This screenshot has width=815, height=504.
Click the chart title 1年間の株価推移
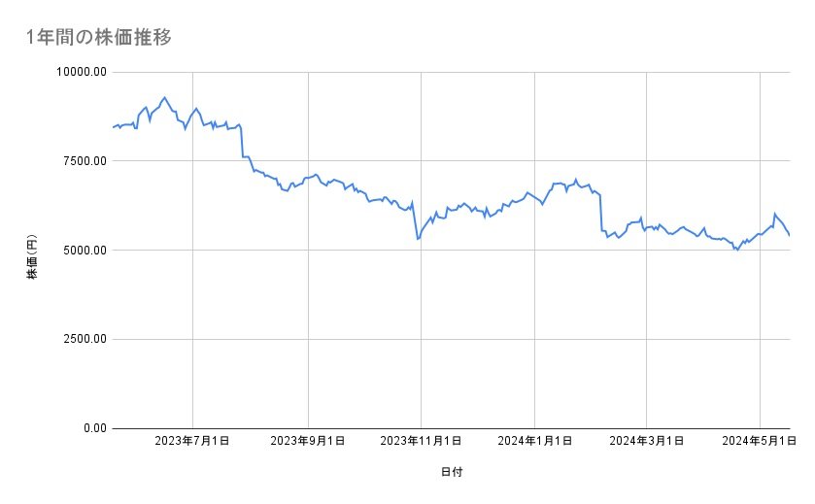click(x=100, y=38)
